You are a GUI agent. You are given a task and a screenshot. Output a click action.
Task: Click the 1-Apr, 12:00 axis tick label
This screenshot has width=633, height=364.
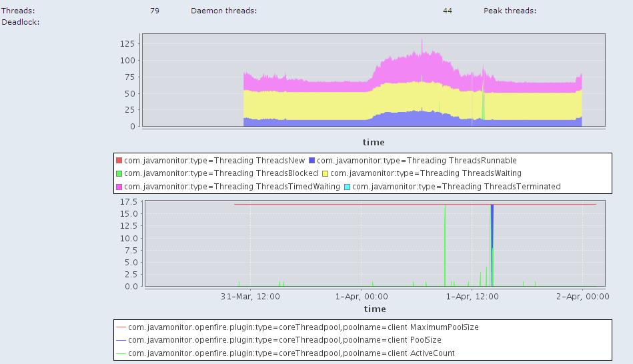(472, 297)
